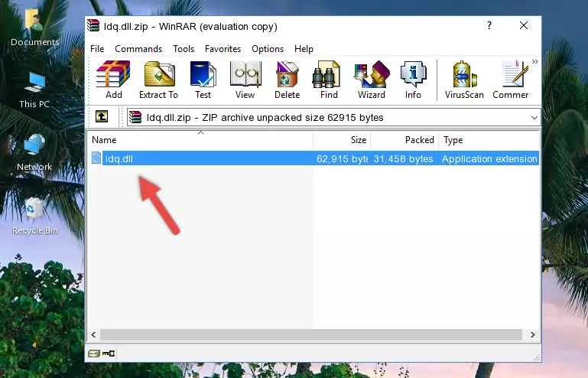Click the Application extension type cell
This screenshot has height=378, width=588.
(489, 159)
